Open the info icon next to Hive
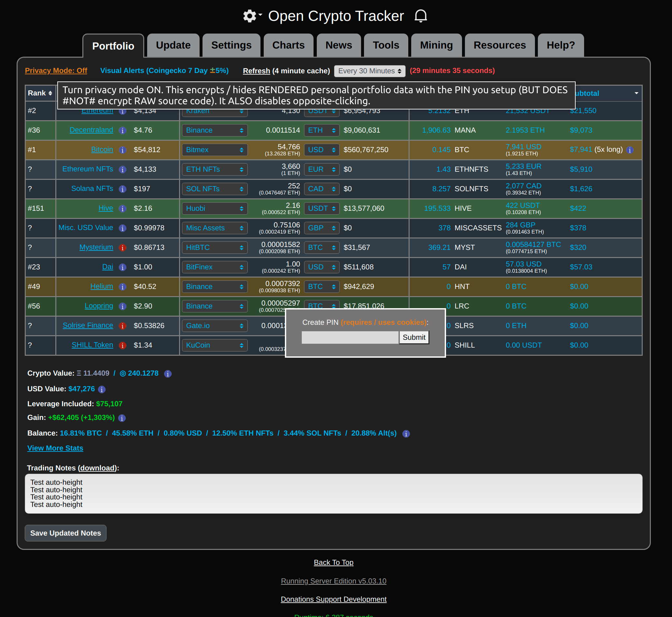Viewport: 672px width, 617px height. click(122, 209)
